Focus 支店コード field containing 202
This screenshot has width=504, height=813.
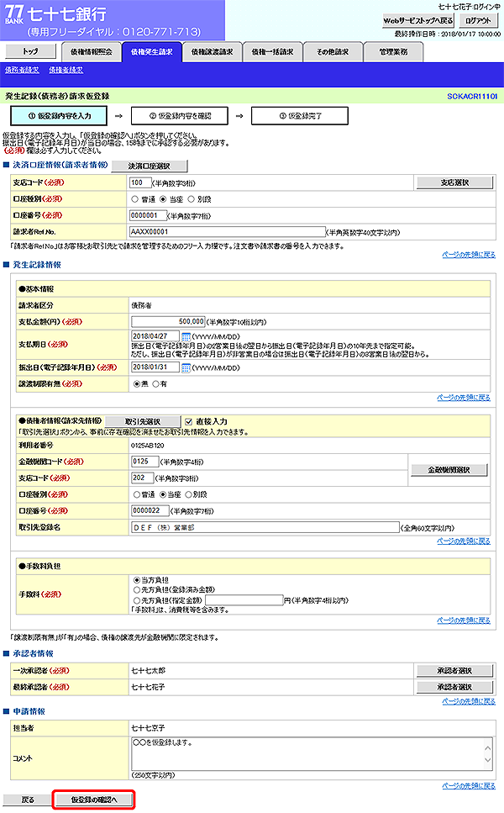pos(143,478)
